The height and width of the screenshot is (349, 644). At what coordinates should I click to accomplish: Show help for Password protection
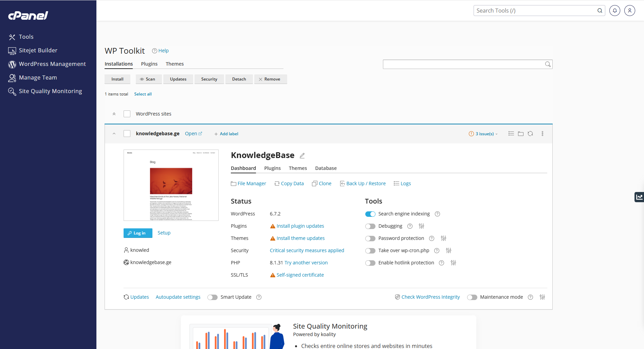(x=431, y=238)
